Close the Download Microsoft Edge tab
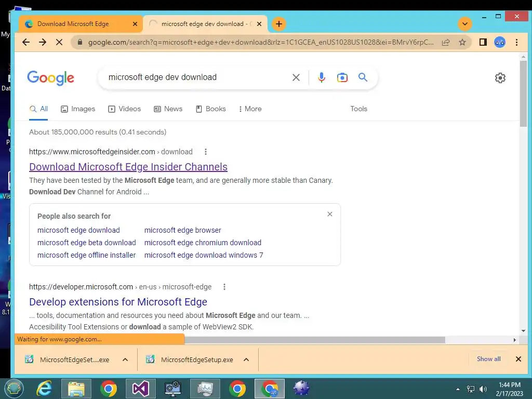Screen dimensions: 532x399 (135, 24)
